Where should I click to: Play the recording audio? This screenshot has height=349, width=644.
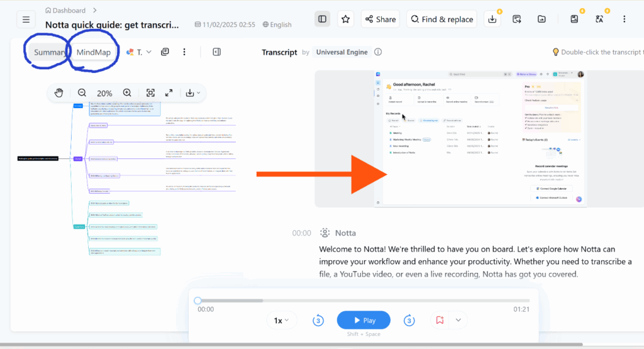point(364,320)
